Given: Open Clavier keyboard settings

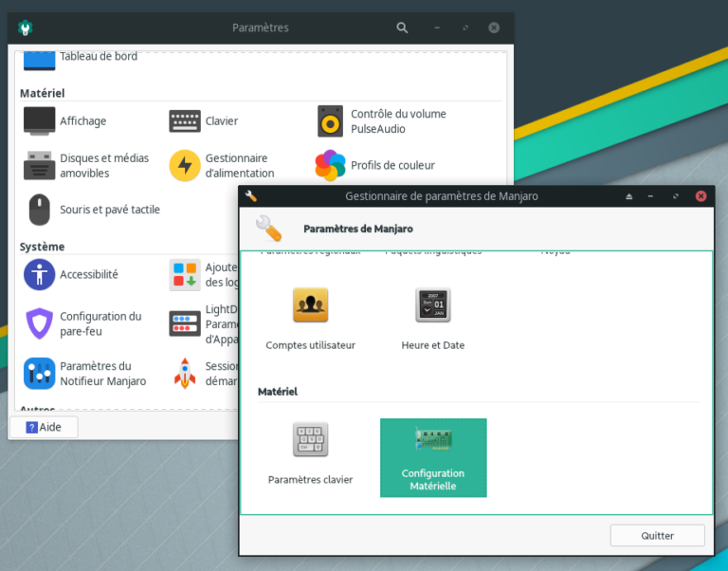Looking at the screenshot, I should pyautogui.click(x=203, y=121).
